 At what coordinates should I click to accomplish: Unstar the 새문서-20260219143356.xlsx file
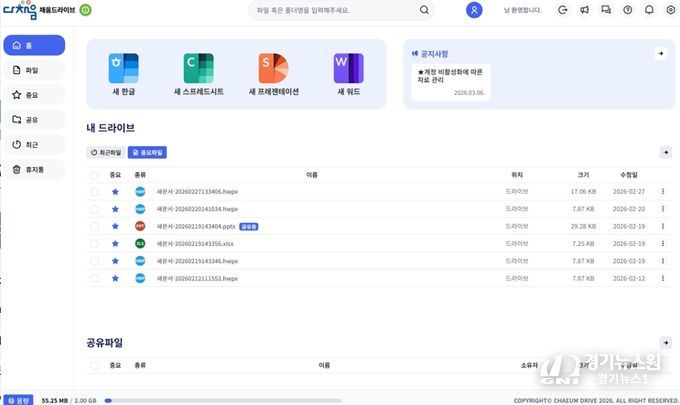tap(115, 243)
